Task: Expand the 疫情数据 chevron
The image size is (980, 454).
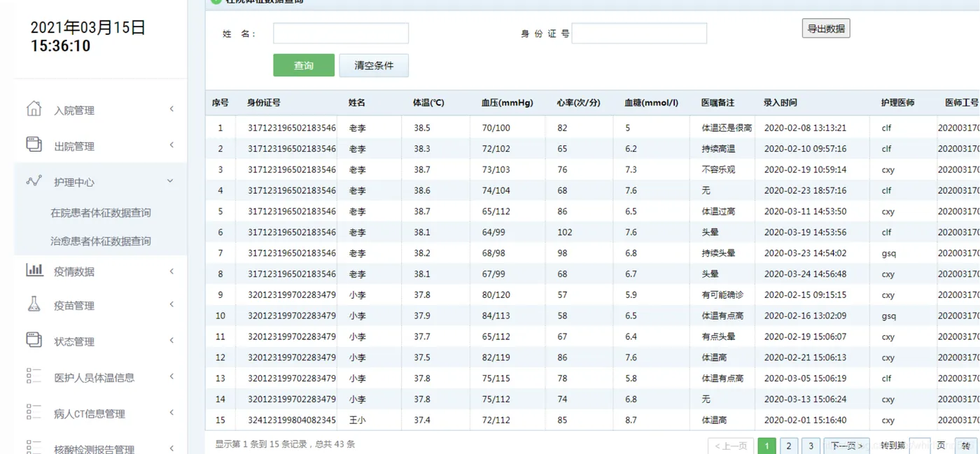Action: pos(171,271)
